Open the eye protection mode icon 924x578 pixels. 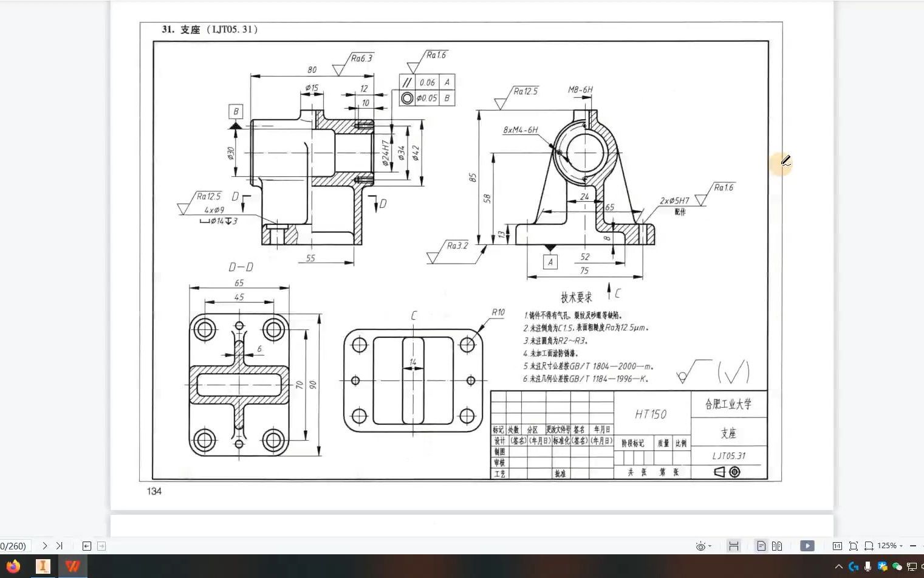pos(700,546)
